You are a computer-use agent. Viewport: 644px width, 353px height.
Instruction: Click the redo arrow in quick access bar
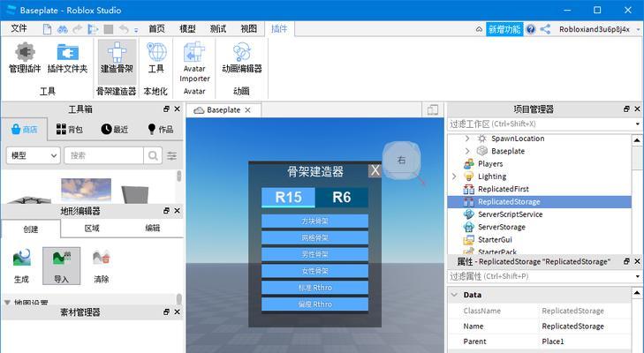tap(77, 29)
